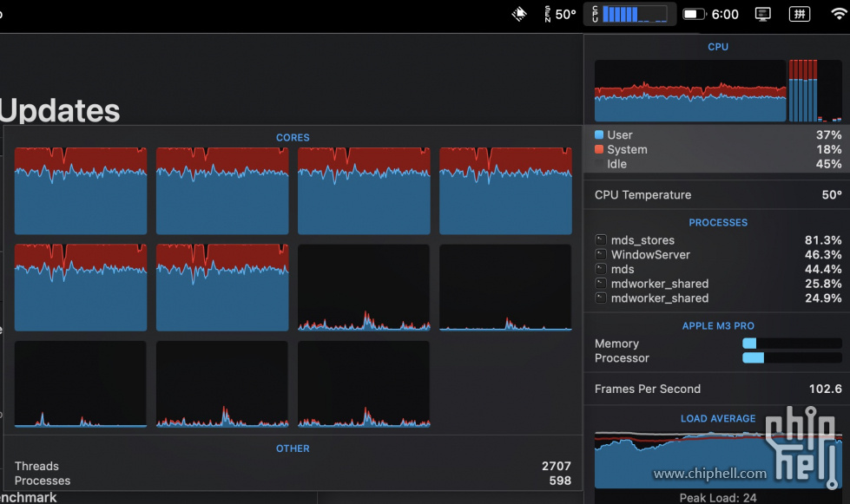Click the APPLE M3 PRO heading
This screenshot has height=504, width=850.
[x=718, y=326]
